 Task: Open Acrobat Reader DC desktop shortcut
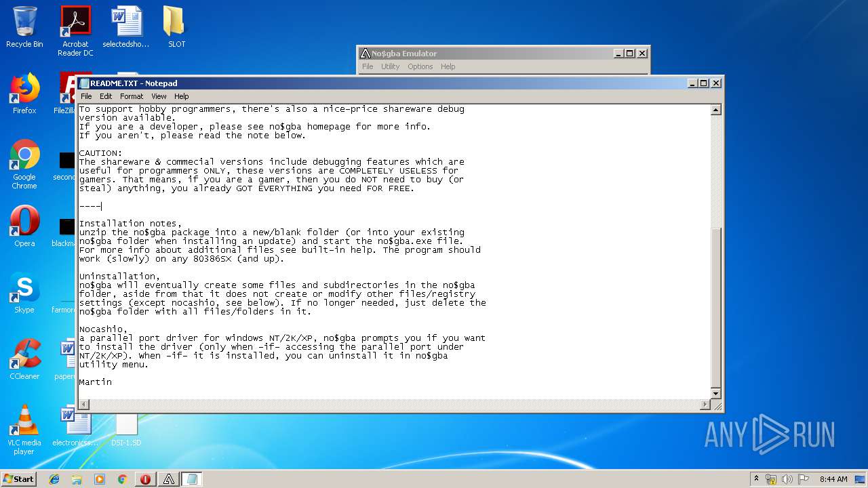[x=75, y=31]
